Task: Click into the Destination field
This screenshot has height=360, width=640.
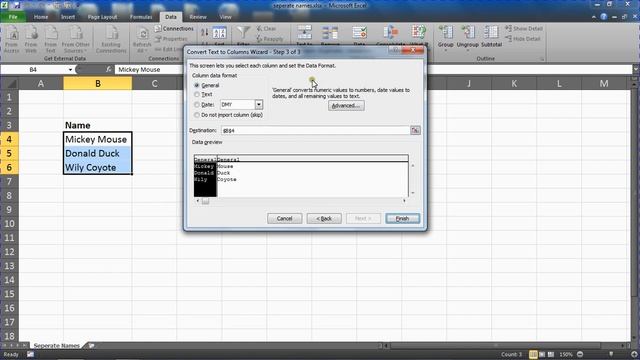Action: pos(315,130)
